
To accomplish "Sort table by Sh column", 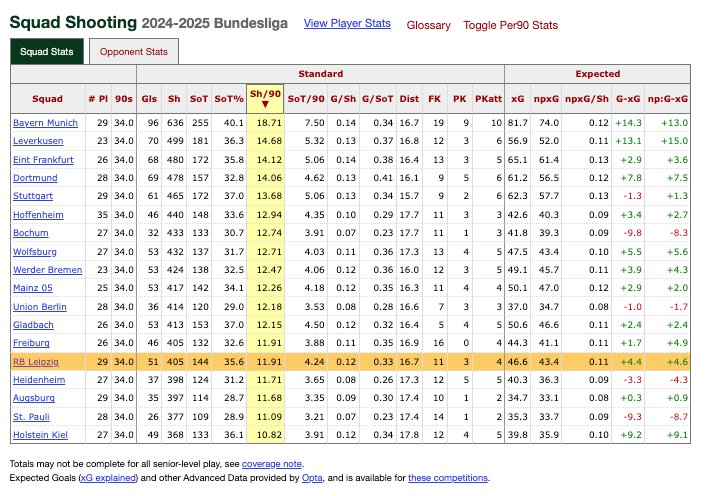I will pos(174,99).
